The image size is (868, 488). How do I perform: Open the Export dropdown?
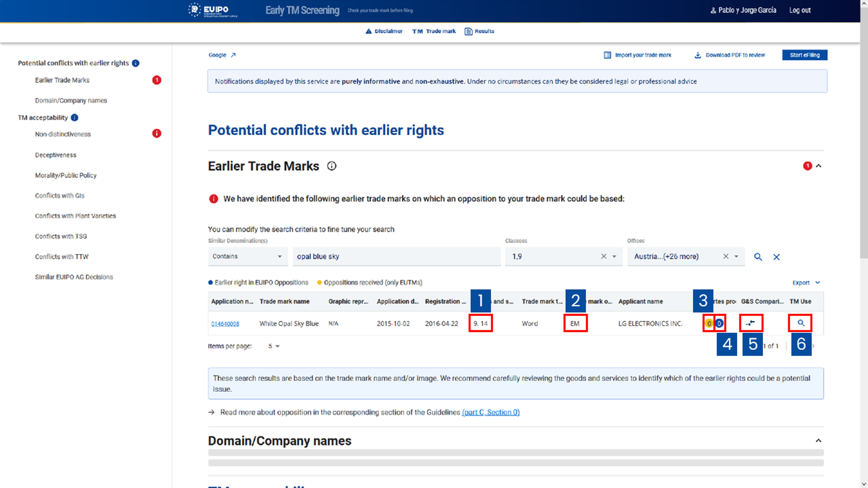tap(806, 282)
